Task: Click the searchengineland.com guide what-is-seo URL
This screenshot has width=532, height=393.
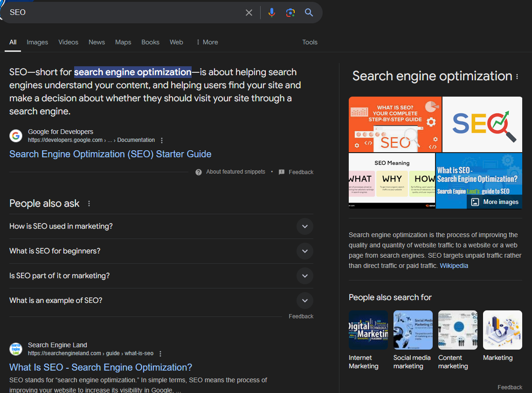Action: point(90,353)
